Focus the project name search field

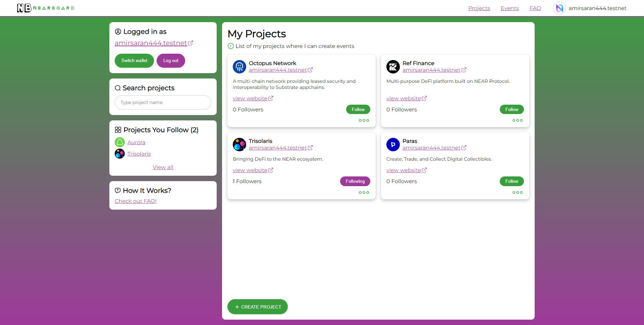click(x=163, y=102)
